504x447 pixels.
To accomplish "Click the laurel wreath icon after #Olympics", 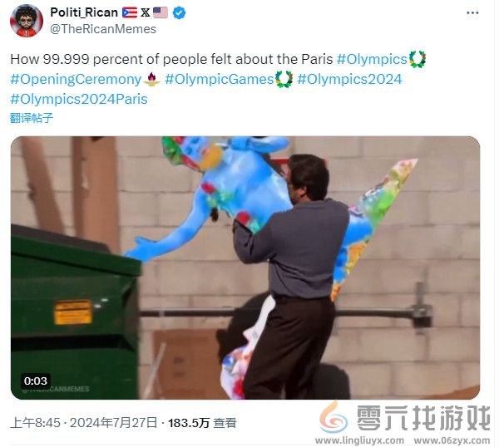I will pos(418,60).
